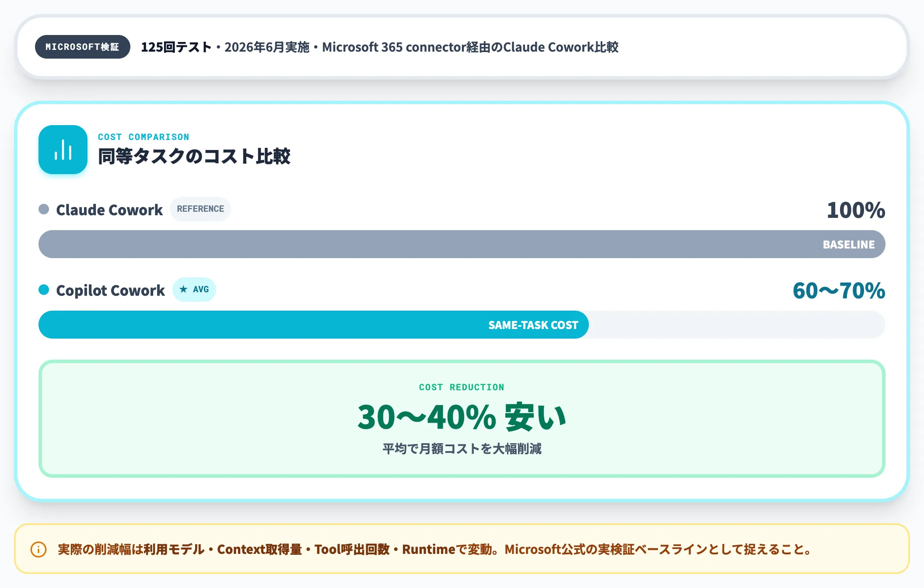Click the heading 同等タスクのコスト比較
Screen dimensions: 924x588
194,156
